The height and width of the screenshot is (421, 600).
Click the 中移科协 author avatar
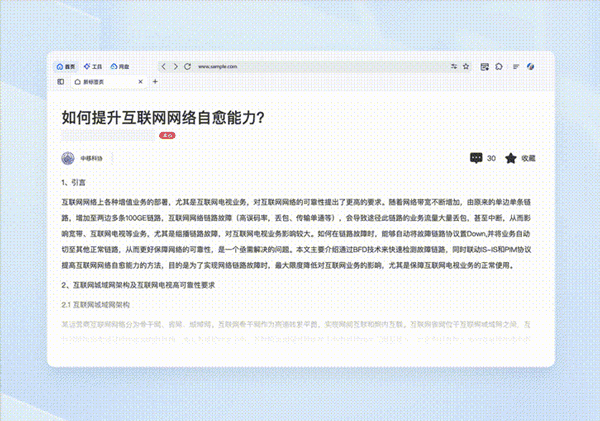68,158
